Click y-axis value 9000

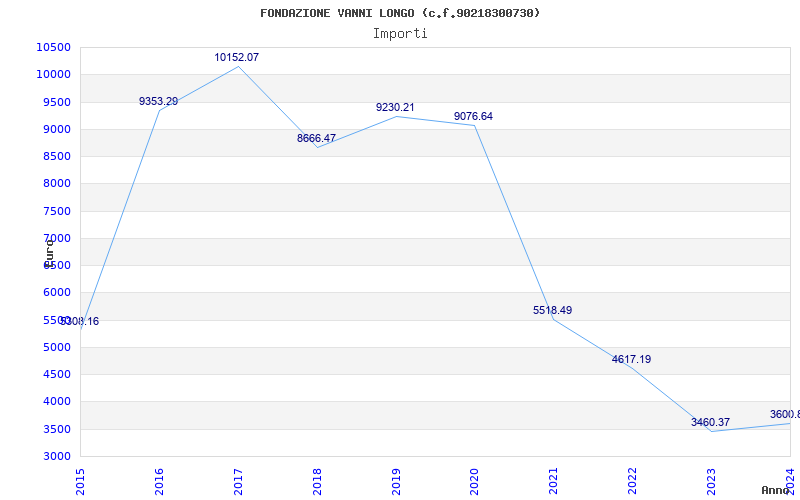coord(56,129)
